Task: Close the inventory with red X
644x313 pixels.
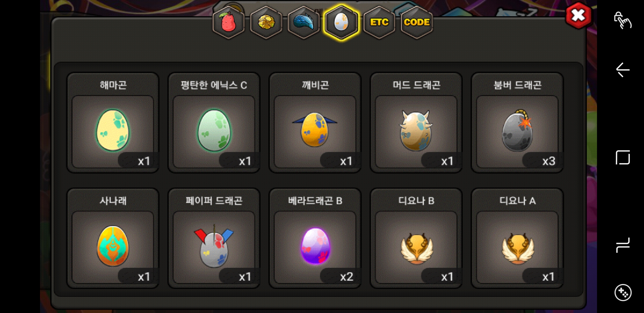Action: click(x=578, y=15)
